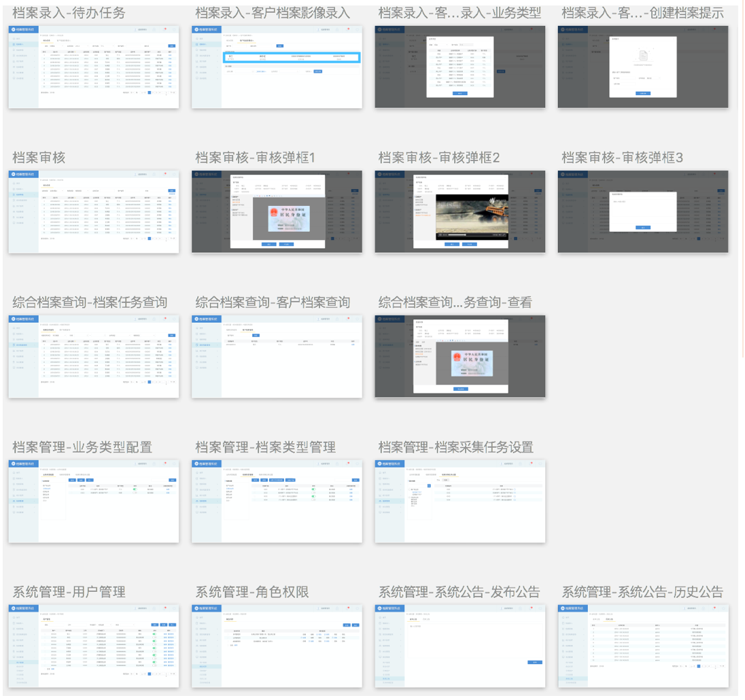Open the 档案录入 业务类型 popup thumbnail

click(x=460, y=67)
